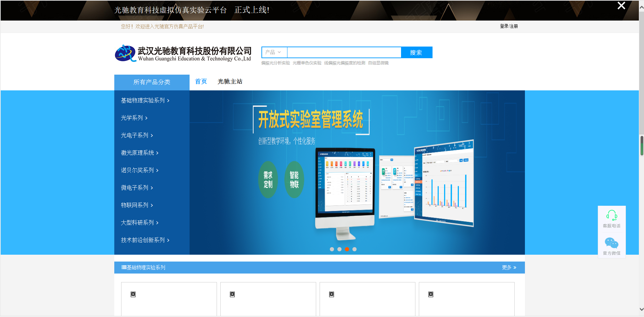Open the 产品 search category dropdown
644x317 pixels.
[274, 52]
